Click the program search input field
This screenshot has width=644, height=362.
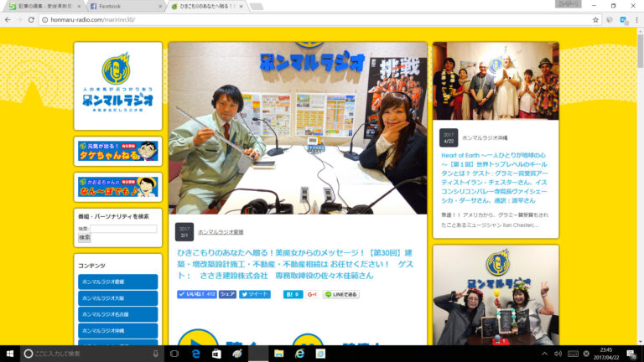point(123,229)
